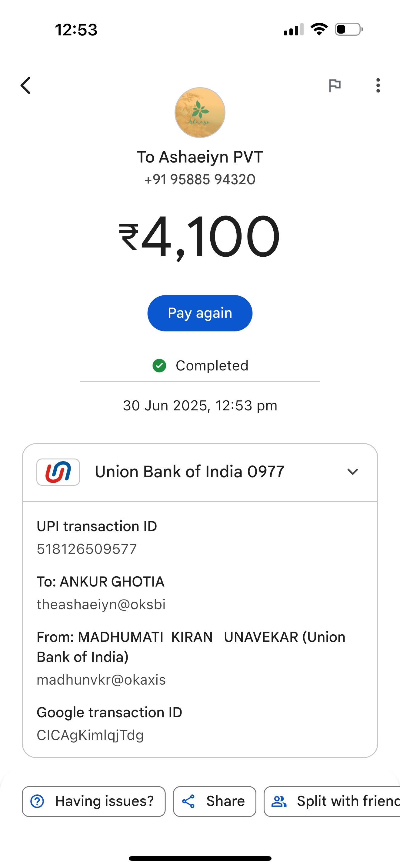The image size is (400, 868).
Task: Open Having issues? help option
Action: pyautogui.click(x=94, y=802)
